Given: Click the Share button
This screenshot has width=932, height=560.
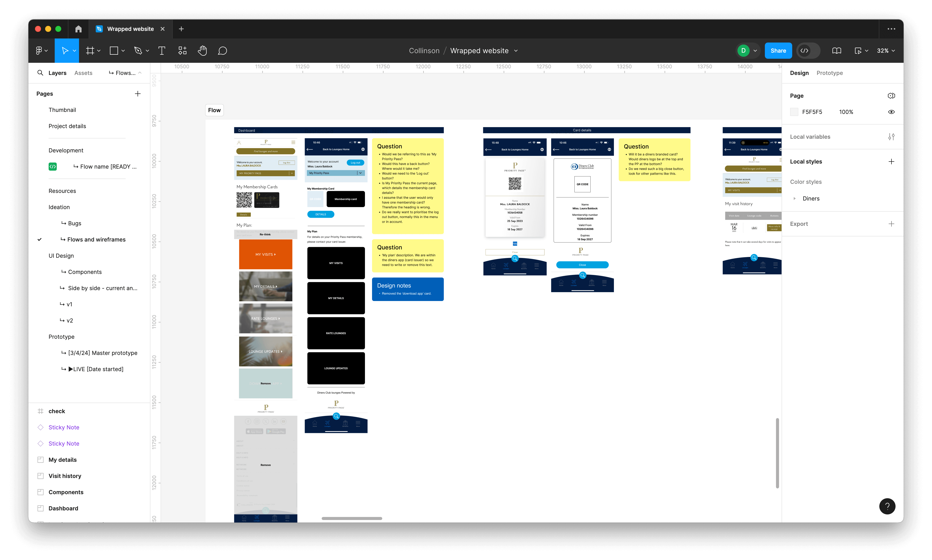Looking at the screenshot, I should tap(778, 51).
